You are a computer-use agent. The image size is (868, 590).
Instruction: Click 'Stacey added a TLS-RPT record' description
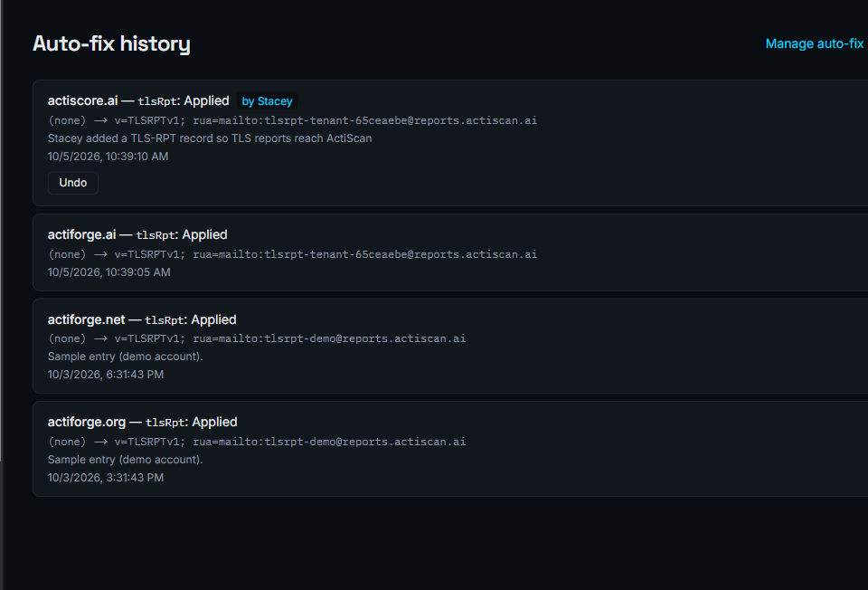[210, 138]
